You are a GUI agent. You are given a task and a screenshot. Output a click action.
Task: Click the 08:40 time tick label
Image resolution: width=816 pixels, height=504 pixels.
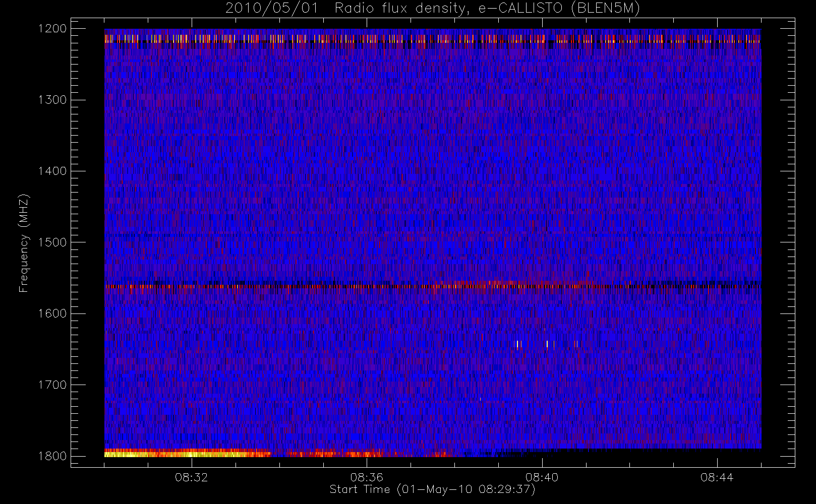point(542,477)
